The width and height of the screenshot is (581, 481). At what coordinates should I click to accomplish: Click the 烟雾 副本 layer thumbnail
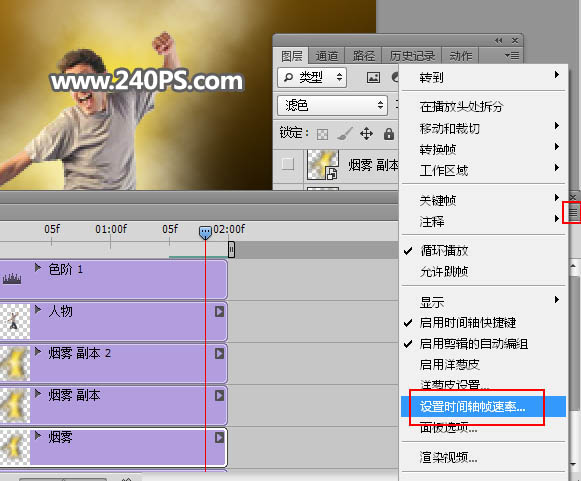322,165
